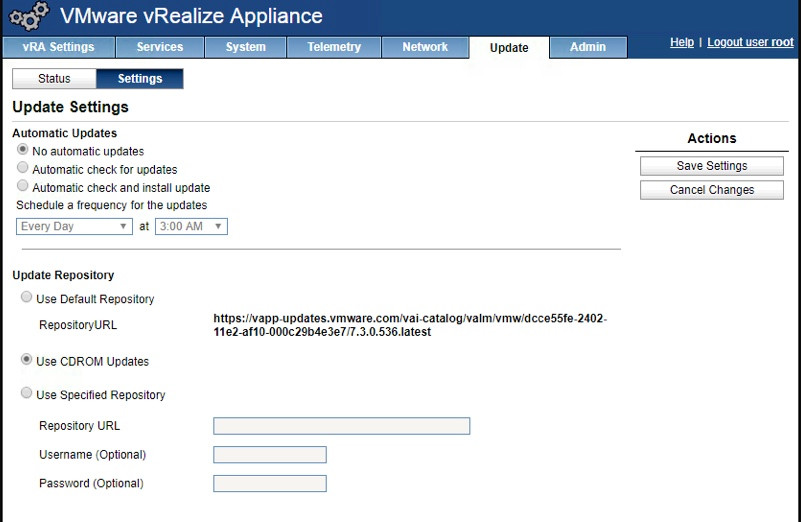Click the Automatic Updates section label
801x522 pixels.
pyautogui.click(x=65, y=133)
